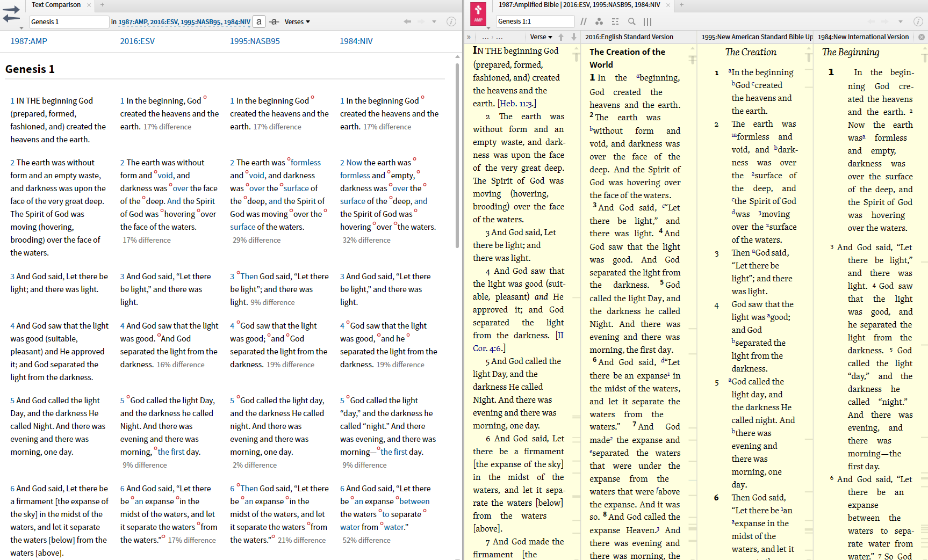The width and height of the screenshot is (928, 560).
Task: Jump to next verse with down arrow
Action: click(x=573, y=37)
